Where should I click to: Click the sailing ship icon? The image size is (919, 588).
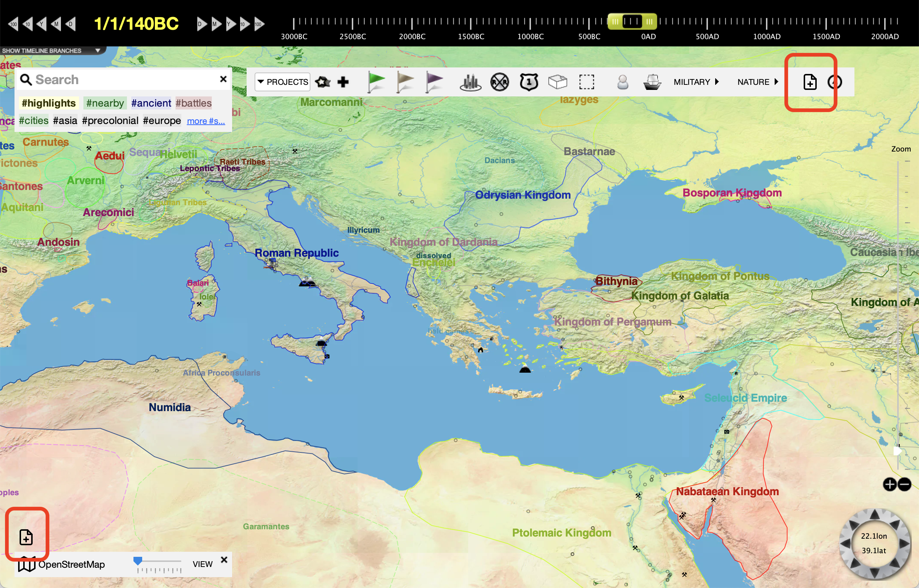pos(652,82)
